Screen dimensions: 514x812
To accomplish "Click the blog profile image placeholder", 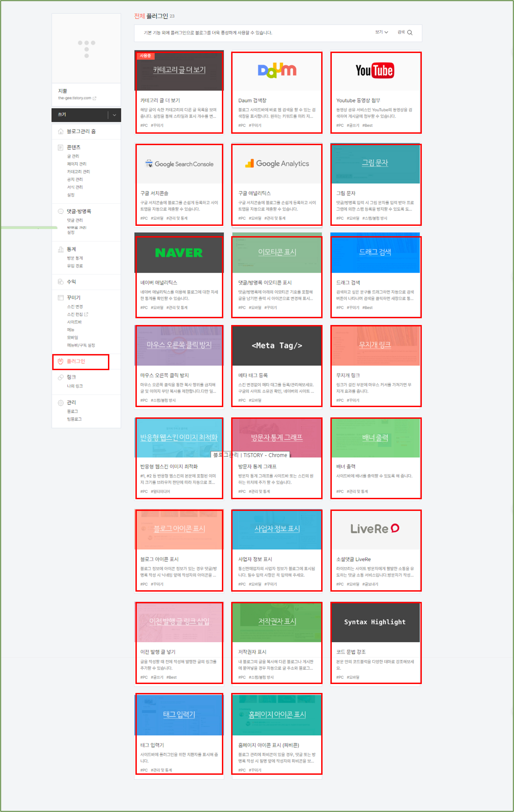I will pyautogui.click(x=86, y=49).
